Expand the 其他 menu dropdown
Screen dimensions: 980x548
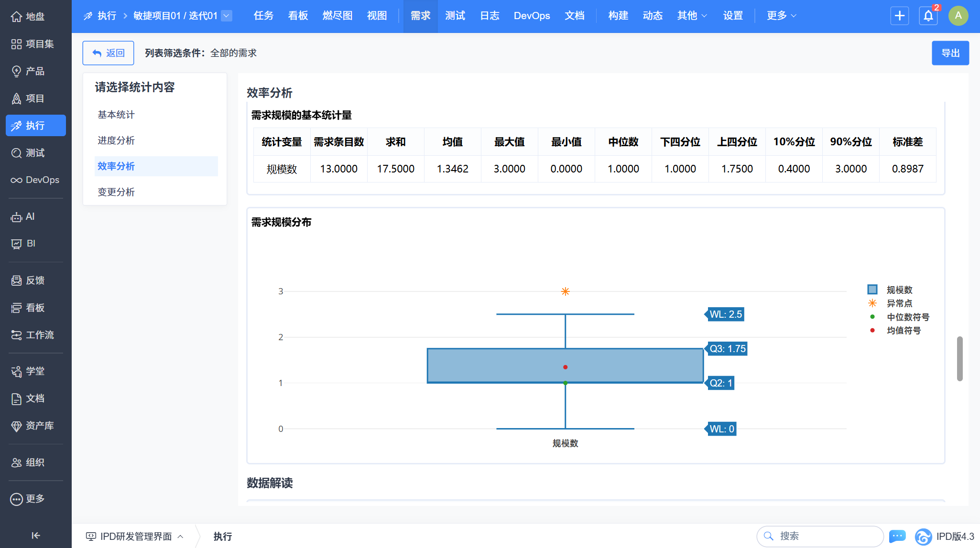[x=692, y=16]
